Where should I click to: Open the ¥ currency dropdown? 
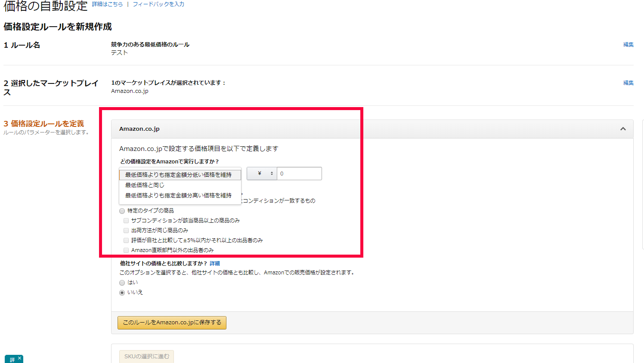coord(262,174)
